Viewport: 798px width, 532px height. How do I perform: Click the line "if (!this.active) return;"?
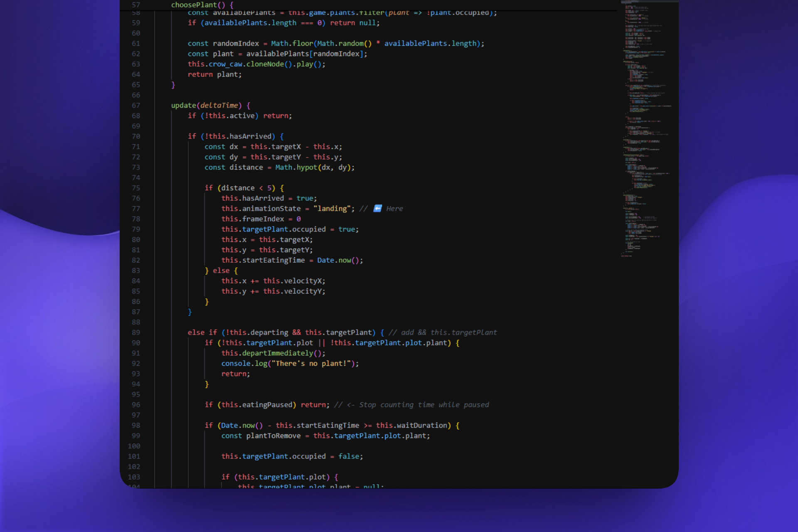click(240, 116)
